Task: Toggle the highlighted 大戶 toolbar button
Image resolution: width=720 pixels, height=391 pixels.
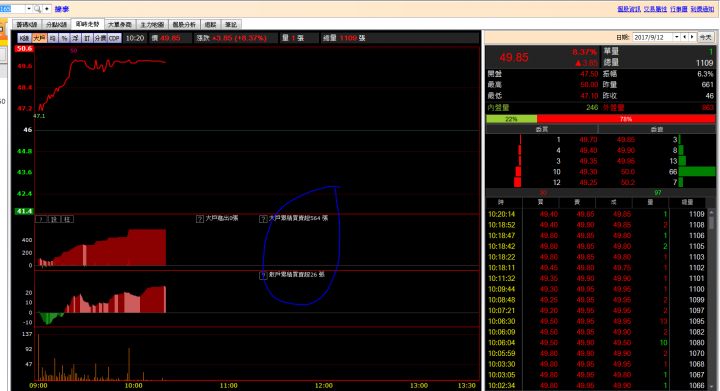Action: click(x=39, y=38)
